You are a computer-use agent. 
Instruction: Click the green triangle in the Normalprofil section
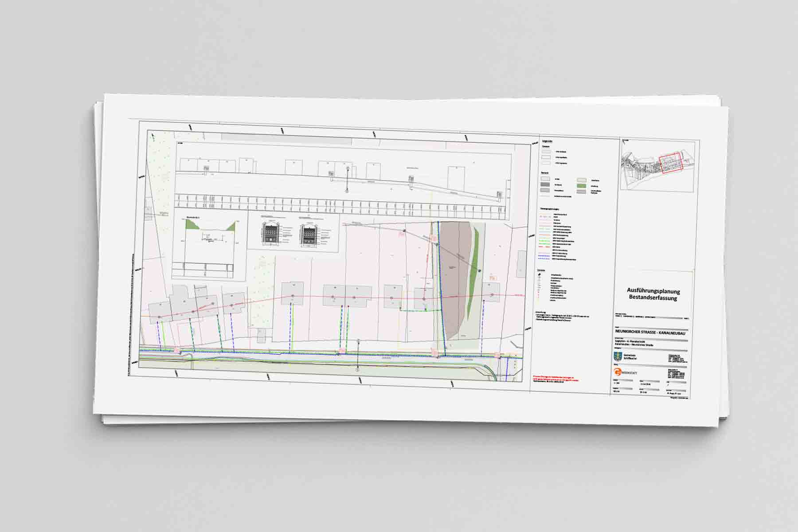pos(192,225)
